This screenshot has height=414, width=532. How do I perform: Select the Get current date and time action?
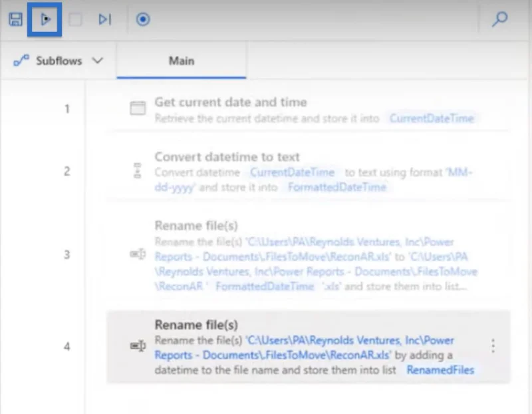click(x=308, y=110)
